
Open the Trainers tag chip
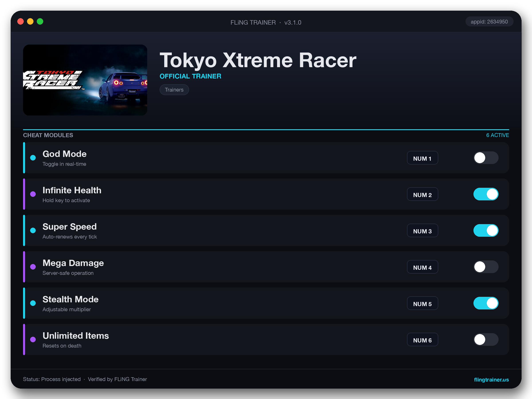pyautogui.click(x=174, y=90)
